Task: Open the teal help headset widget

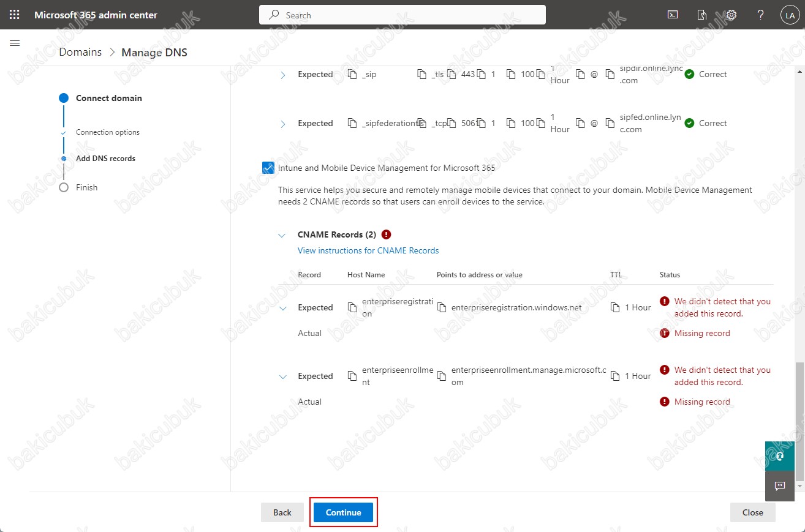Action: [780, 456]
